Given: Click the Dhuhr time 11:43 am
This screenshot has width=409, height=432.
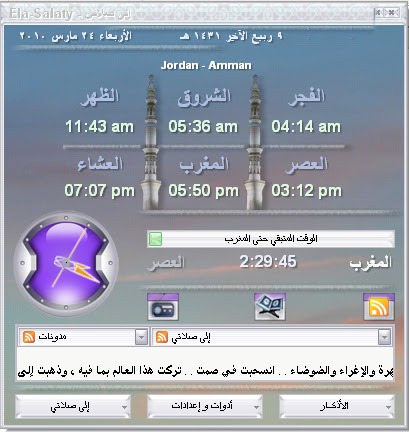Looking at the screenshot, I should [99, 127].
